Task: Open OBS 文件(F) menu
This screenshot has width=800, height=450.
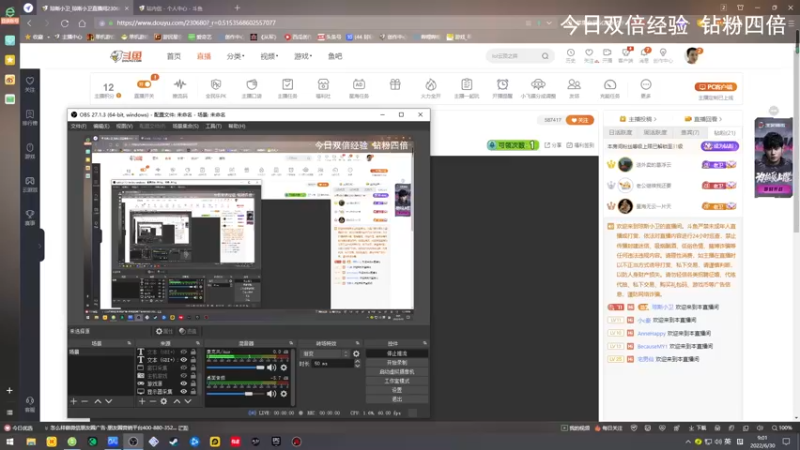Action: [79, 126]
